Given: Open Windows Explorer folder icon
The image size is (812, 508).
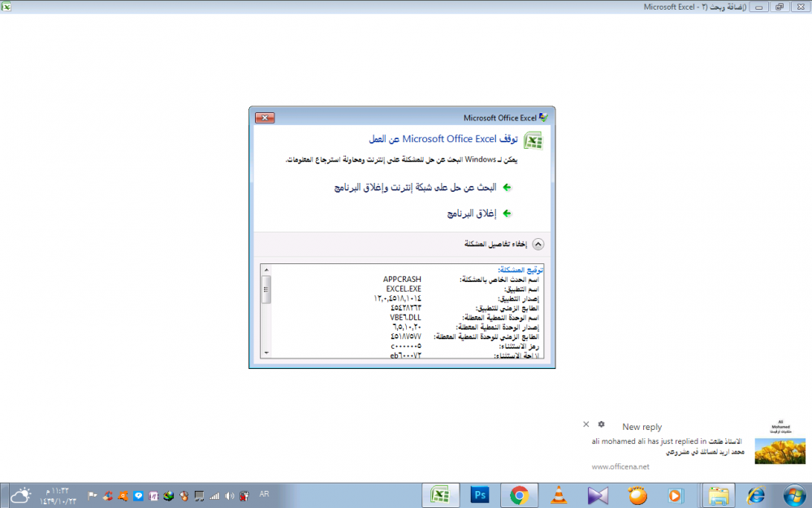Looking at the screenshot, I should (x=719, y=495).
